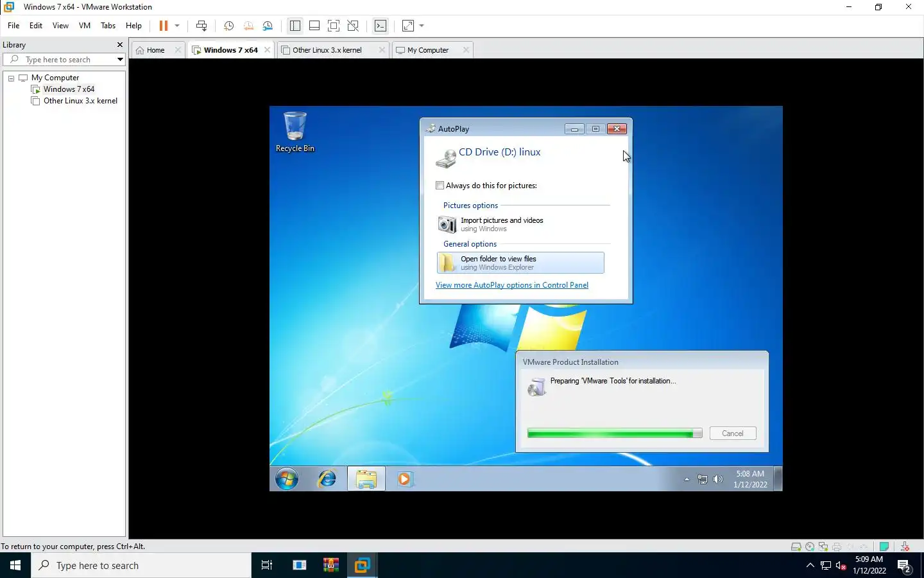Click the VMware Tools install status icon
The image size is (924, 578).
[905, 547]
